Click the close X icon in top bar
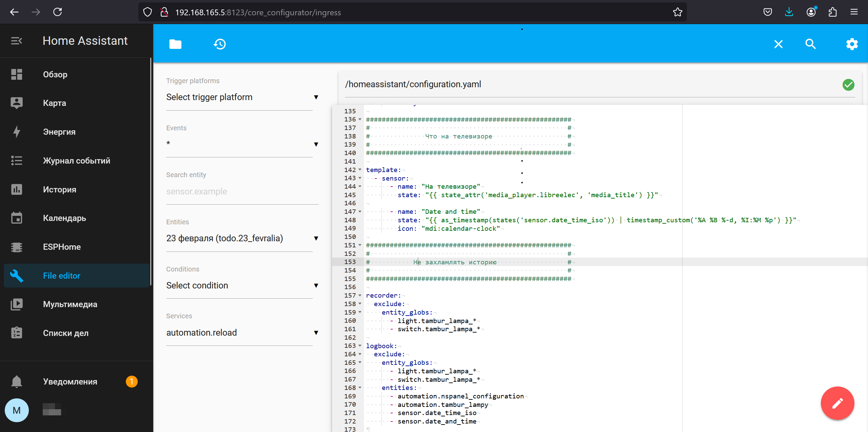This screenshot has width=868, height=432. 778,44
